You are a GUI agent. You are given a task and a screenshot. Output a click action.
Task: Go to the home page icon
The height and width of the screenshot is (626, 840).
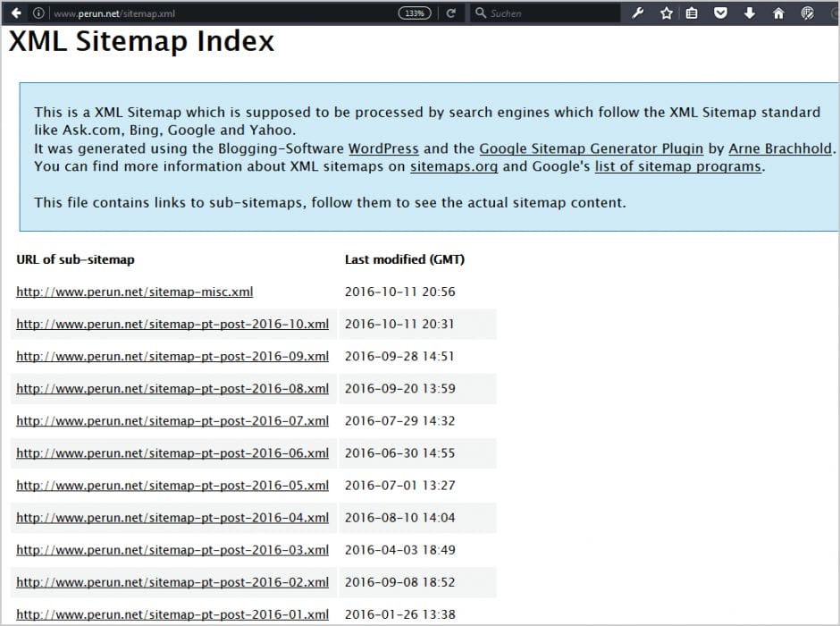click(778, 13)
